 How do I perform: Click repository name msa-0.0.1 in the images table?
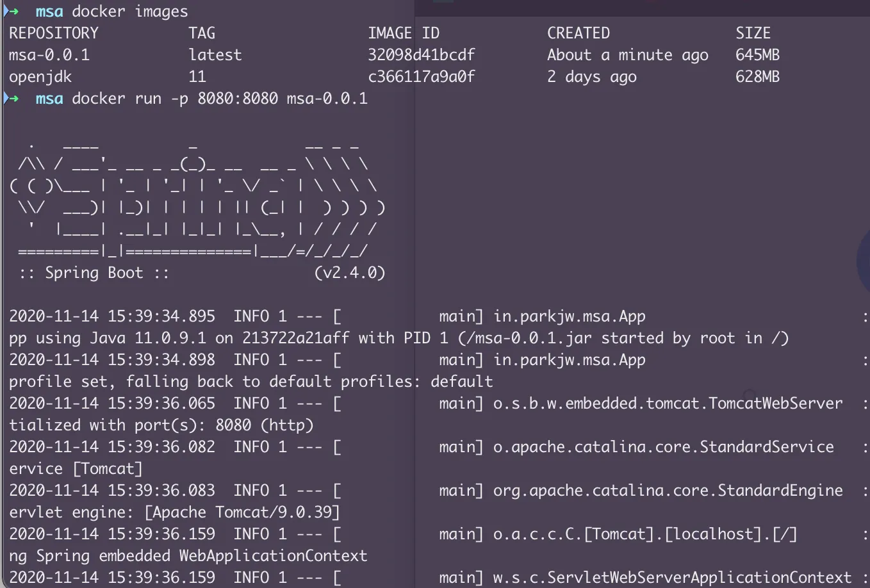[x=49, y=55]
